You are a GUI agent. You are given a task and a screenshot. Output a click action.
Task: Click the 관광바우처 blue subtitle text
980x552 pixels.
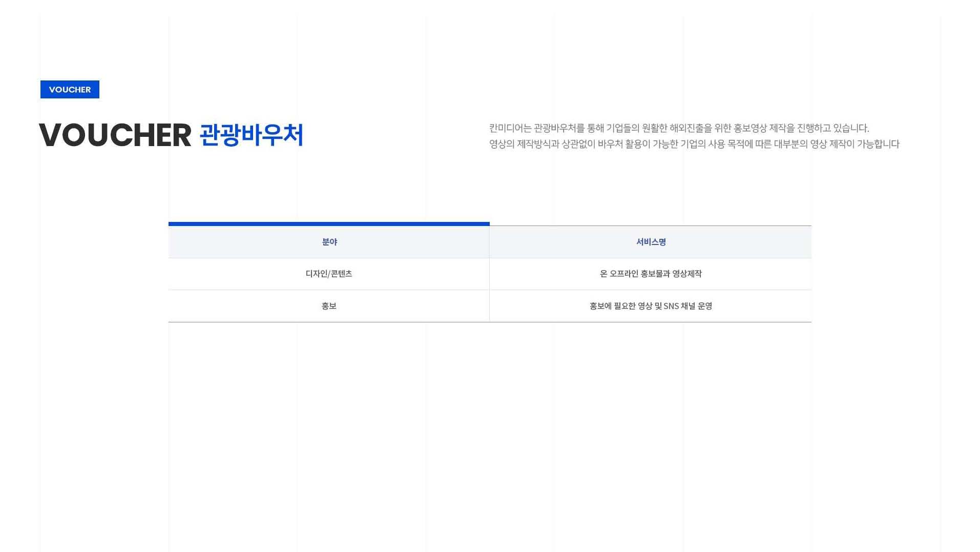click(251, 136)
